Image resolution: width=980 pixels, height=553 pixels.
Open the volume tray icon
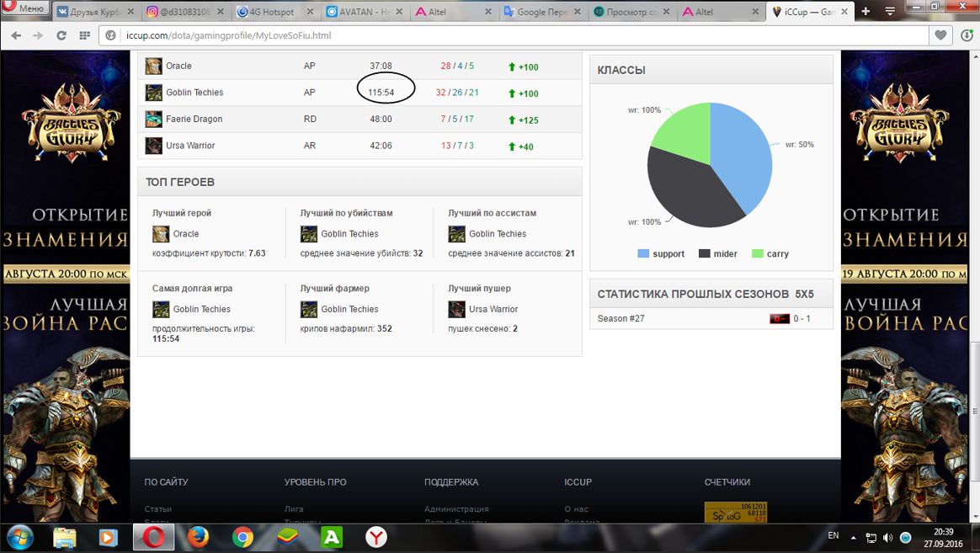887,537
